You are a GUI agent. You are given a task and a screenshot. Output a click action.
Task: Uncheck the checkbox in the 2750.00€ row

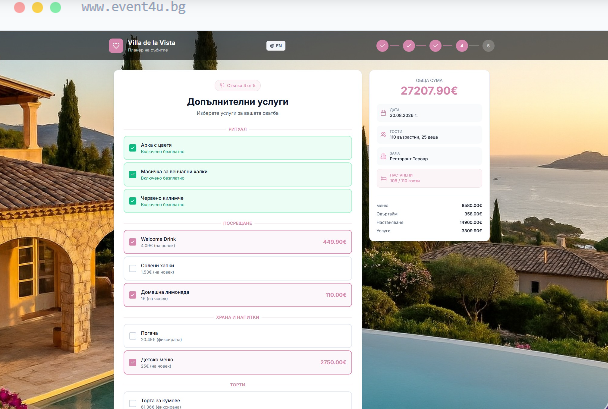[133, 362]
